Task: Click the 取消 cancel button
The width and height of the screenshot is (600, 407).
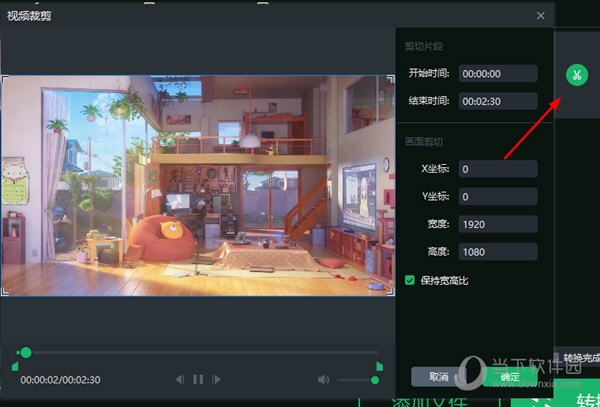Action: tap(439, 377)
